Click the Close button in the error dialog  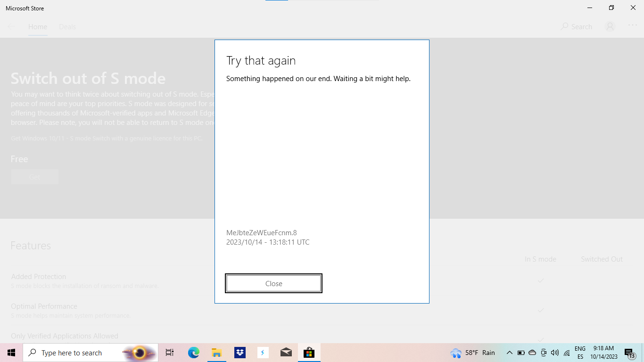click(x=273, y=283)
